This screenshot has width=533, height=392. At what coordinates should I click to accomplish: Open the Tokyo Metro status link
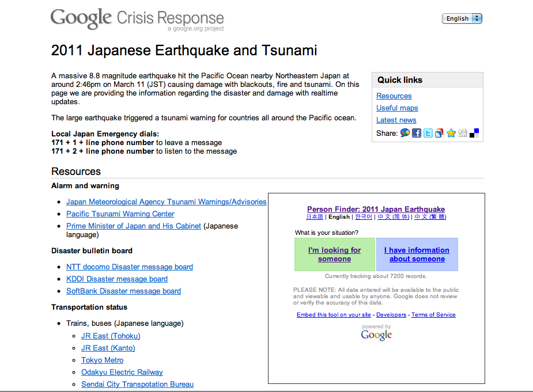click(103, 360)
